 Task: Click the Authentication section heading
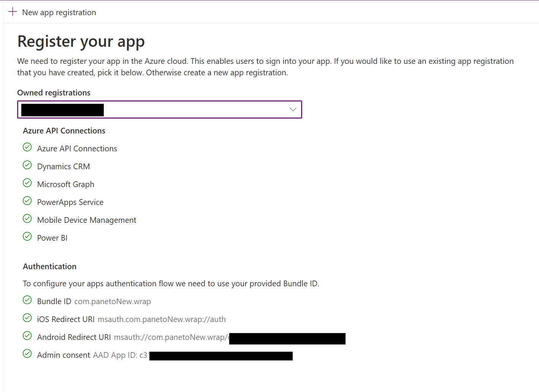click(x=50, y=267)
